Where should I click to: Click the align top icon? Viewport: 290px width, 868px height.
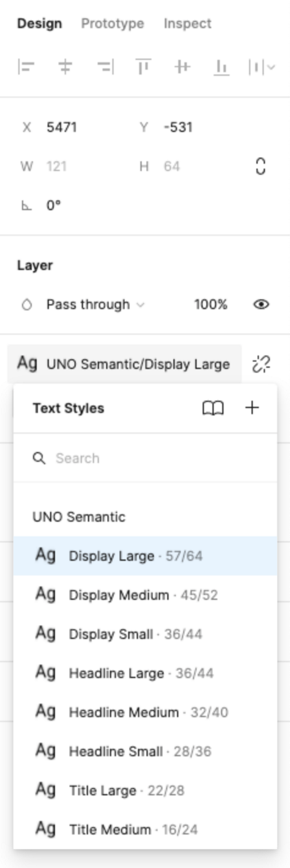pos(143,67)
